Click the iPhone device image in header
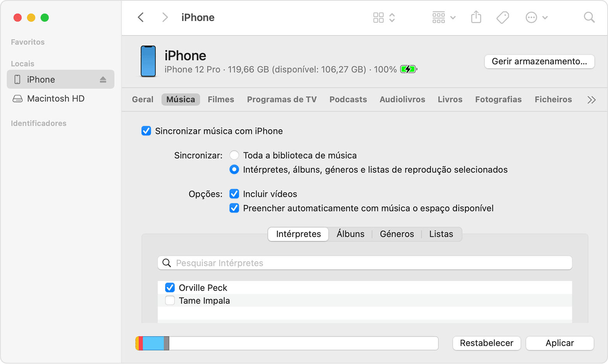This screenshot has width=608, height=364. (x=148, y=61)
